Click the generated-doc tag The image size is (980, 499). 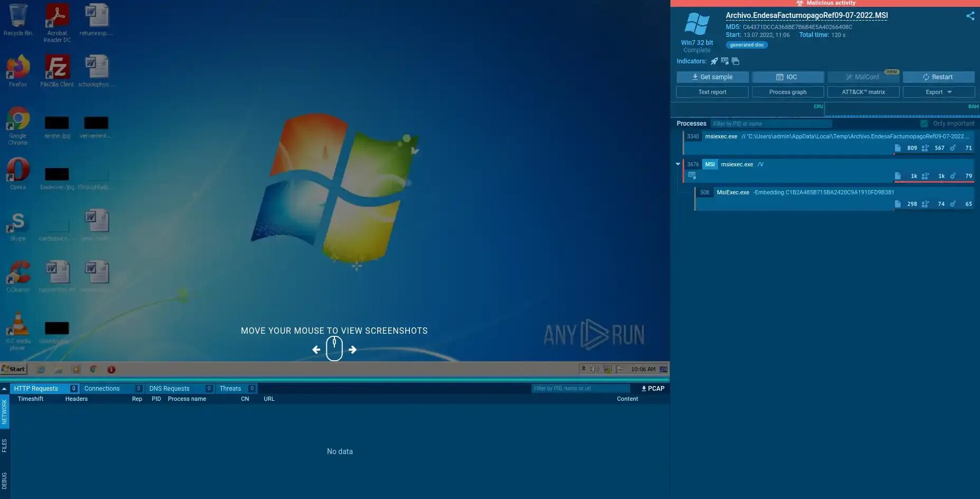pos(746,45)
